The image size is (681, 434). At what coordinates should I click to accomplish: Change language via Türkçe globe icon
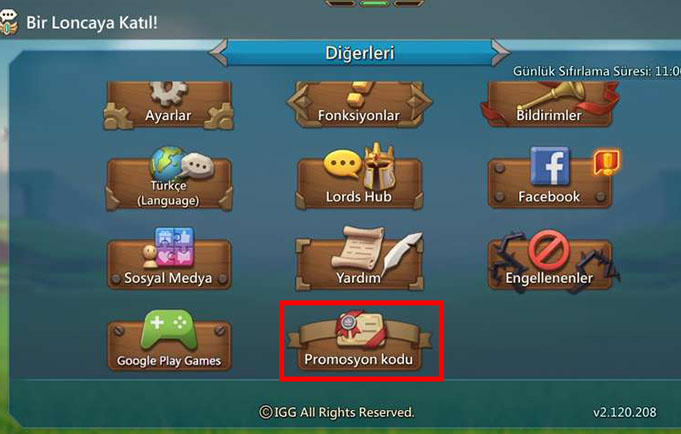[x=169, y=179]
